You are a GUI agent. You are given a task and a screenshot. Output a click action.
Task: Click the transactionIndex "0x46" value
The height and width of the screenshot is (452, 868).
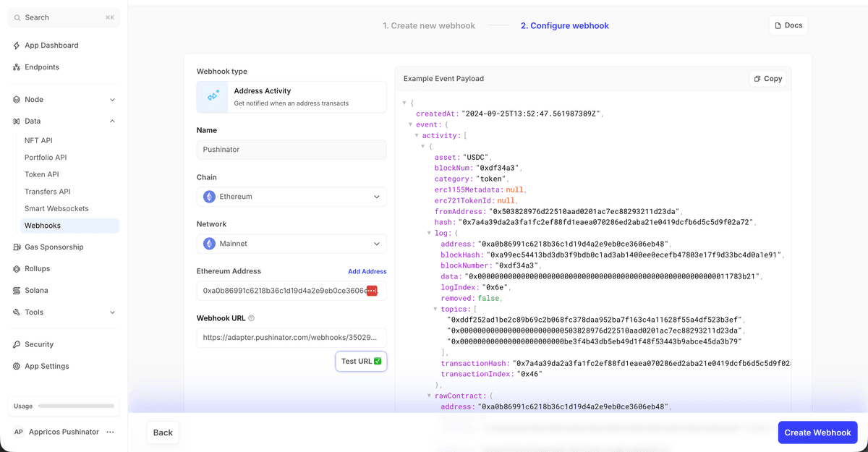[528, 375]
